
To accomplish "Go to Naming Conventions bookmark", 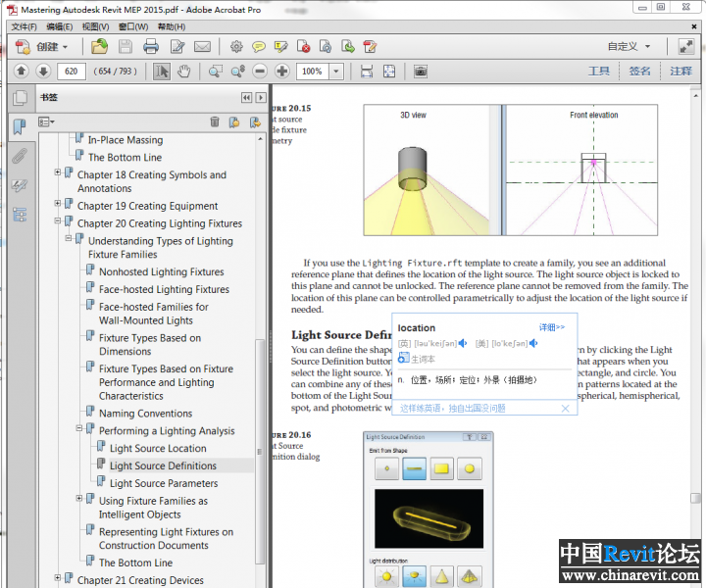I will (x=145, y=414).
